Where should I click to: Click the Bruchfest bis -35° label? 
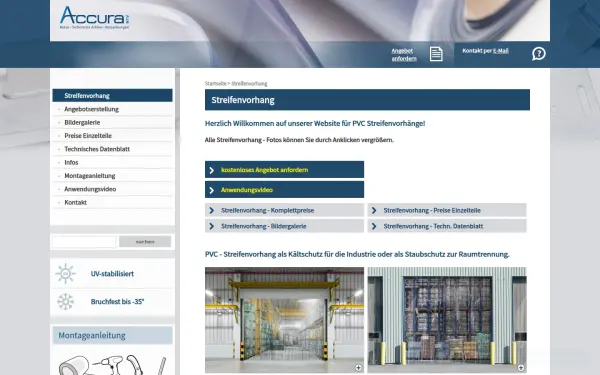[117, 302]
